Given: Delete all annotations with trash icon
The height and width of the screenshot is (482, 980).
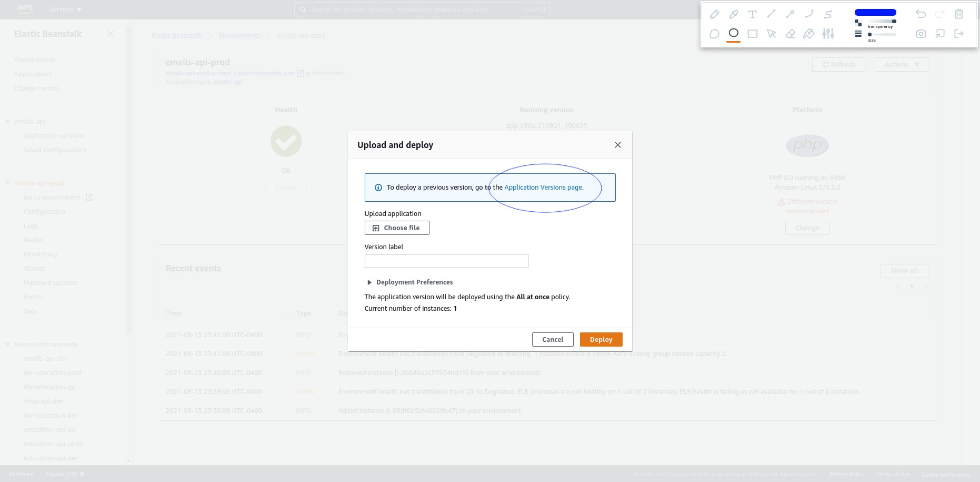Looking at the screenshot, I should click(958, 14).
